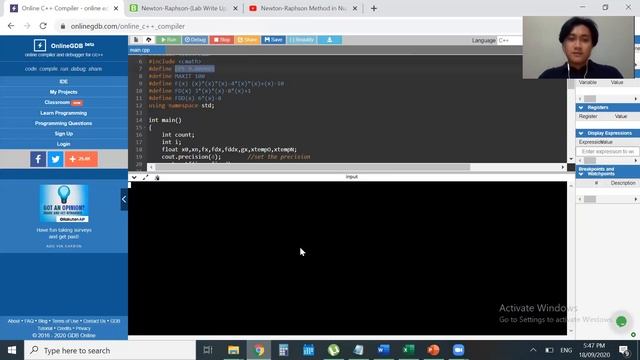Click Login in the sidebar
The width and height of the screenshot is (640, 360).
click(x=64, y=144)
